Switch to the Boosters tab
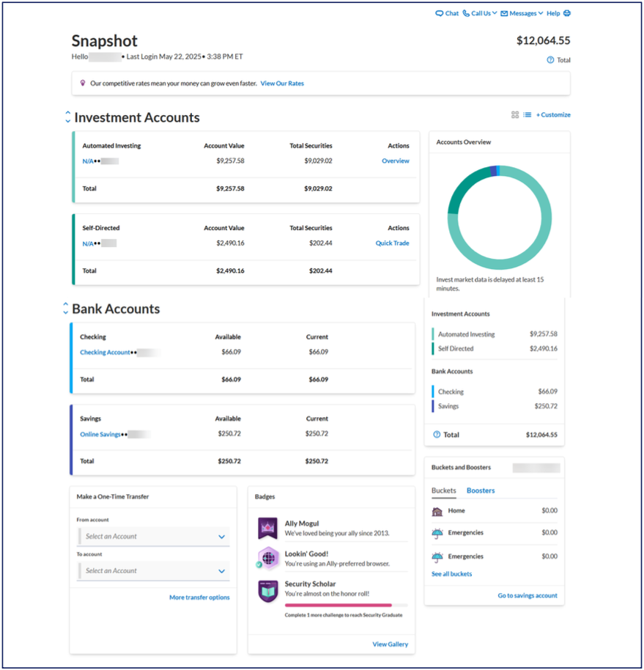Image resolution: width=644 pixels, height=670 pixels. 481,490
